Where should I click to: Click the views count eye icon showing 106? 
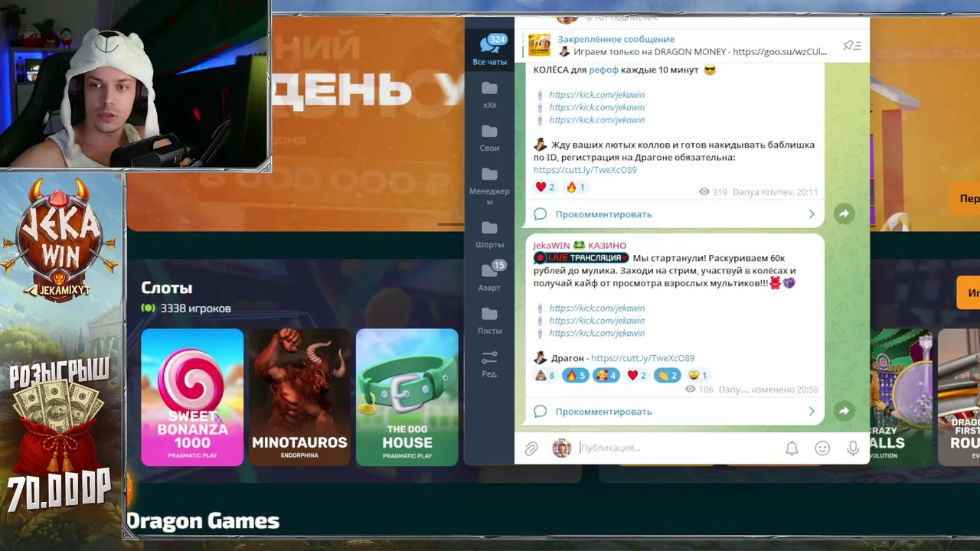pyautogui.click(x=690, y=390)
